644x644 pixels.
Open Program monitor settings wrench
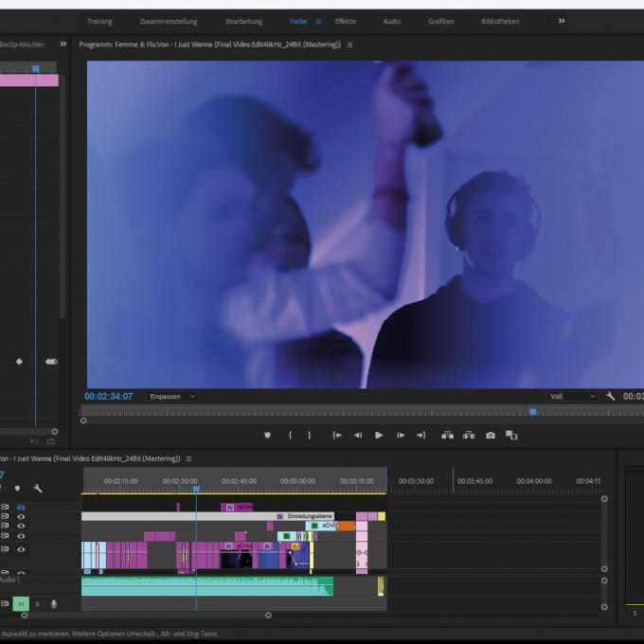tap(610, 396)
